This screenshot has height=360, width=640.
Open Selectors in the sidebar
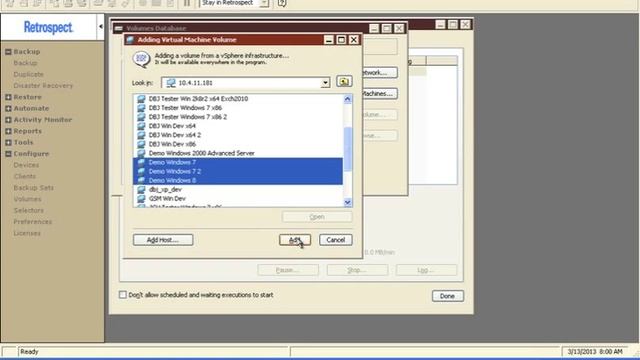point(28,210)
